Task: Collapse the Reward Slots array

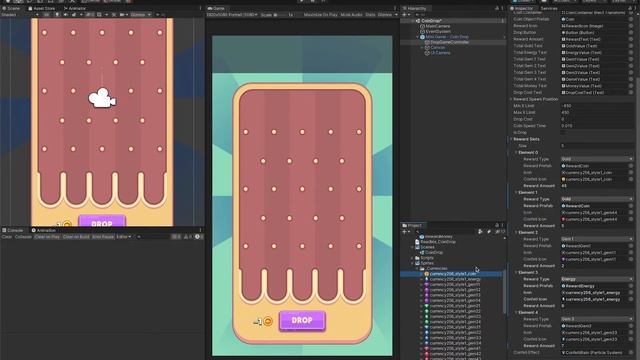Action: coord(511,139)
